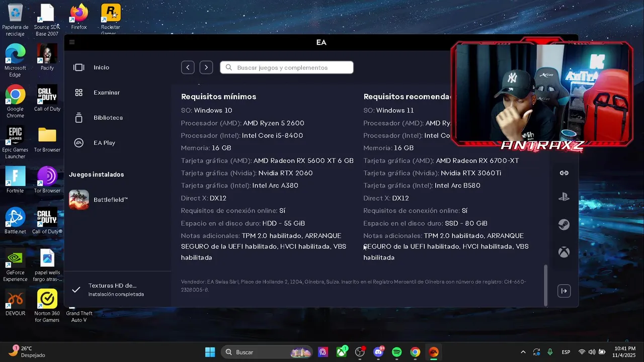Image resolution: width=644 pixels, height=362 pixels.
Task: Click the Nvidia RTX 2060 value
Action: (x=285, y=173)
